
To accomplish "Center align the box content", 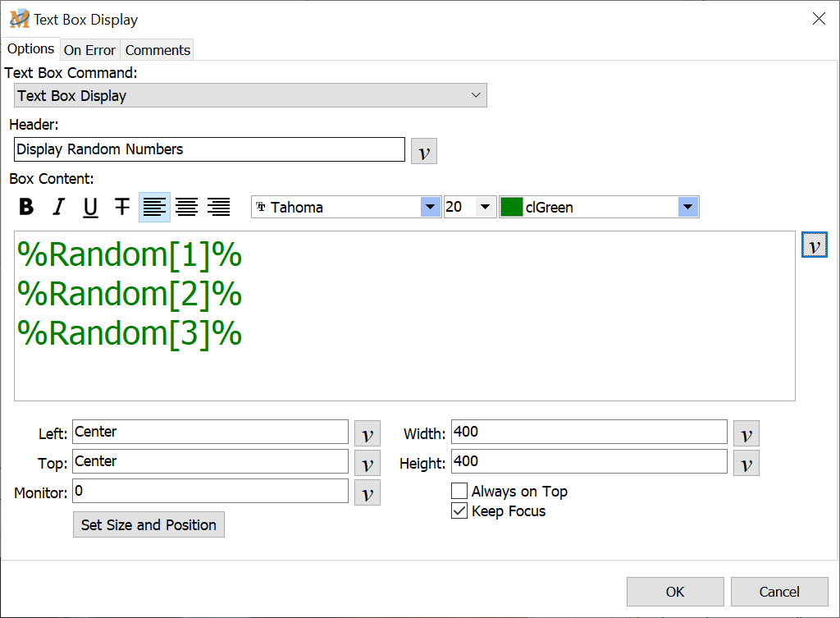I will tap(186, 207).
